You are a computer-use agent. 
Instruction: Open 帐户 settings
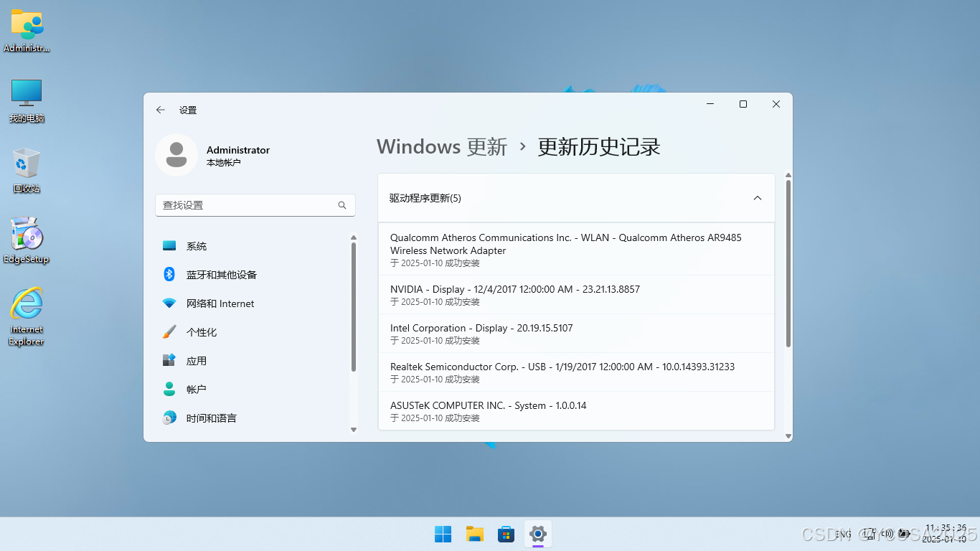pos(252,389)
